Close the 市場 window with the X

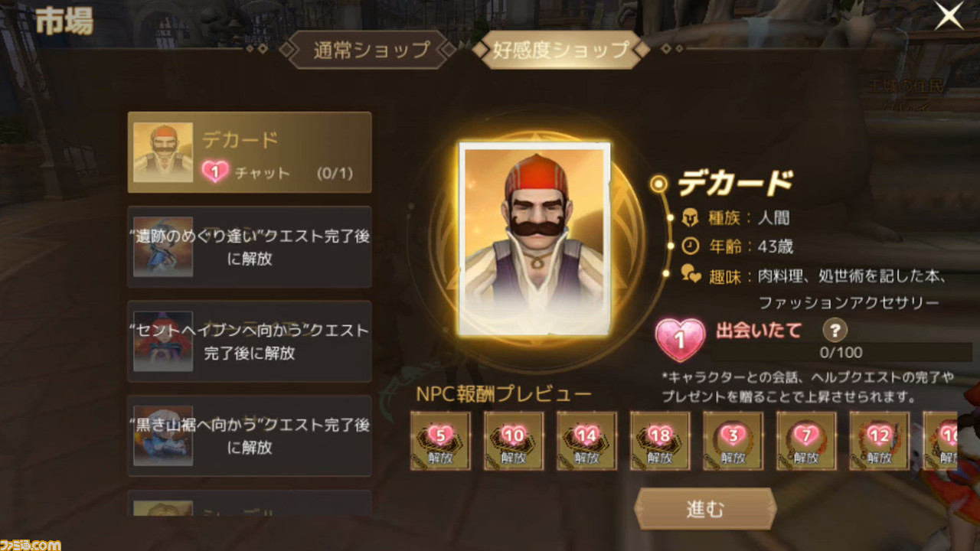tap(949, 16)
